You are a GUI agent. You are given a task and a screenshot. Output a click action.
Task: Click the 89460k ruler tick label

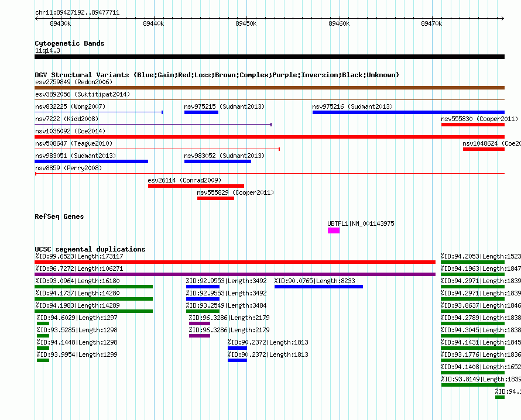click(x=339, y=23)
